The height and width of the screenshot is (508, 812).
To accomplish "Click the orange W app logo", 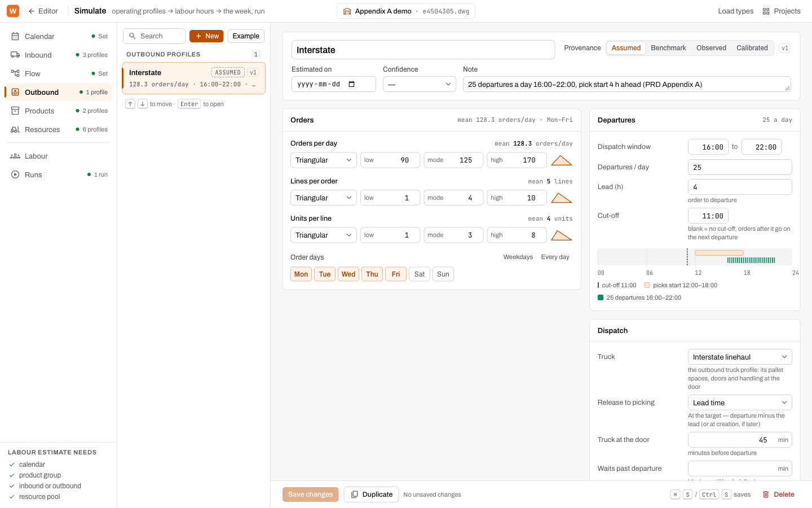I will pyautogui.click(x=13, y=11).
